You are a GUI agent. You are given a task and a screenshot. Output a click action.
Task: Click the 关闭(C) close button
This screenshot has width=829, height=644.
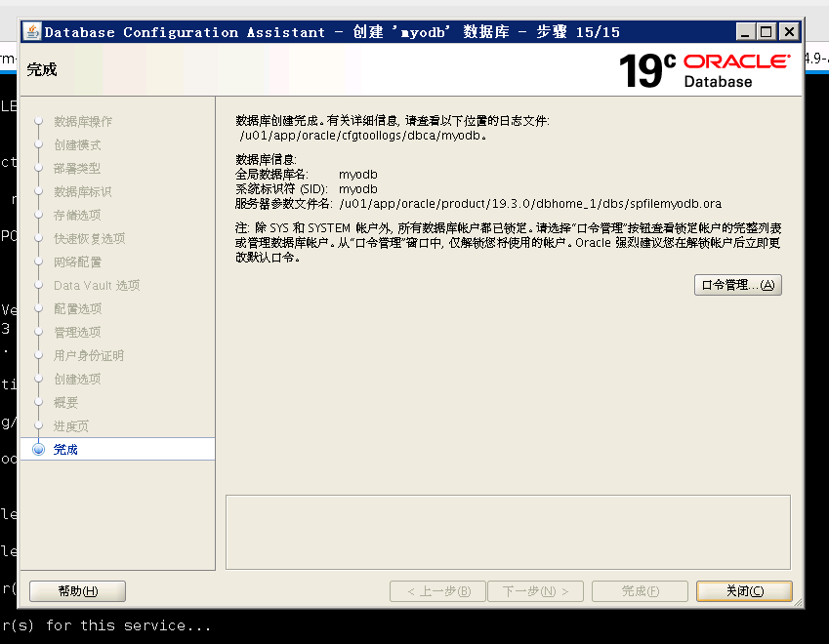(x=744, y=591)
